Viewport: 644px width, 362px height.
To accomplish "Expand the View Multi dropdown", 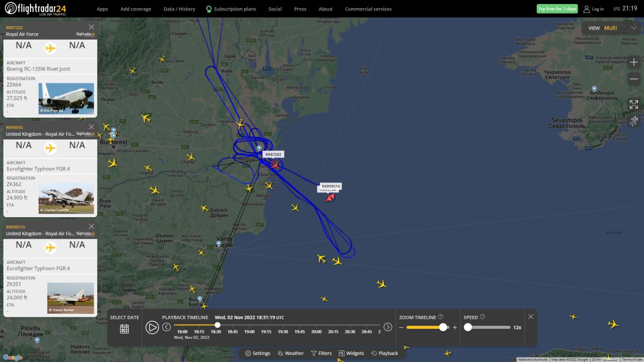I will click(633, 28).
